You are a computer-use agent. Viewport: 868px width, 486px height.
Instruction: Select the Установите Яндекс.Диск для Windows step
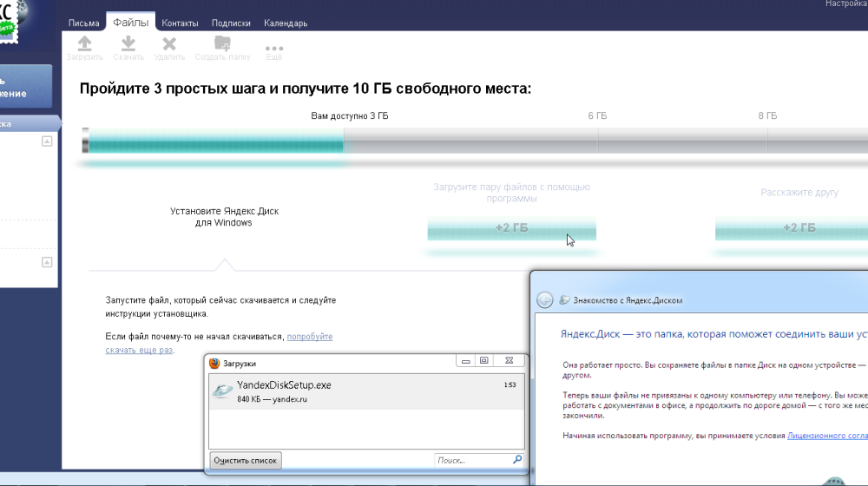click(224, 217)
